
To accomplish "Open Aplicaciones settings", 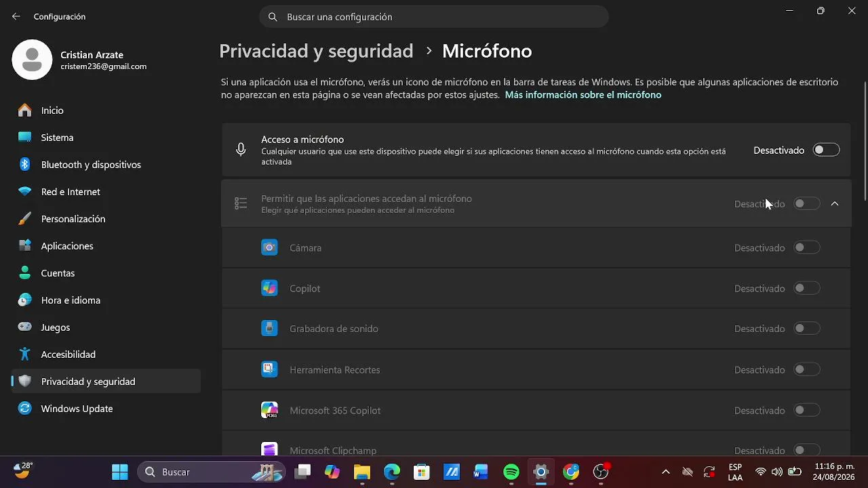I will [106, 246].
